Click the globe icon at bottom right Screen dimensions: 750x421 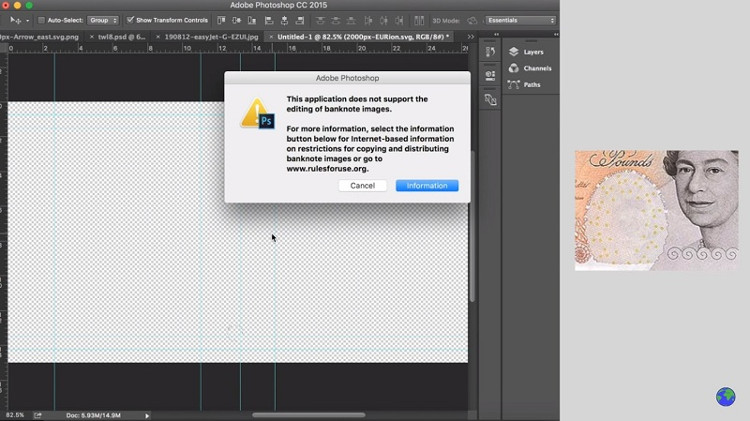pyautogui.click(x=726, y=397)
